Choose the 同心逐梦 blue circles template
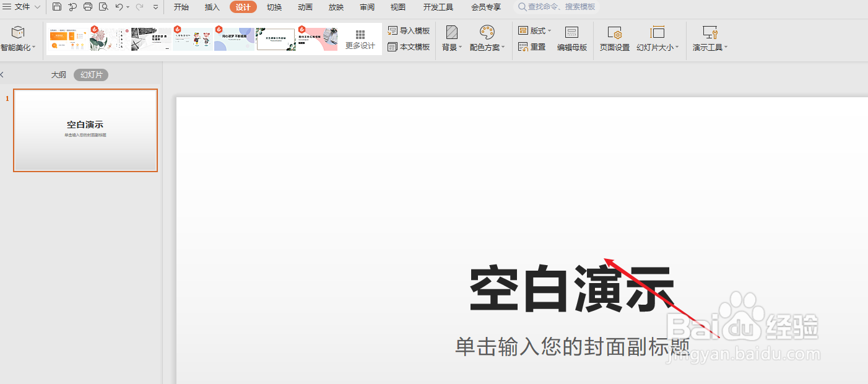The height and width of the screenshot is (384, 868). click(x=234, y=38)
